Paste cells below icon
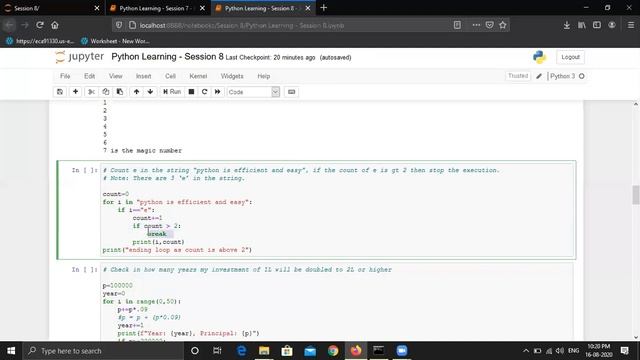Viewport: 640px width, 360px height. [120, 92]
